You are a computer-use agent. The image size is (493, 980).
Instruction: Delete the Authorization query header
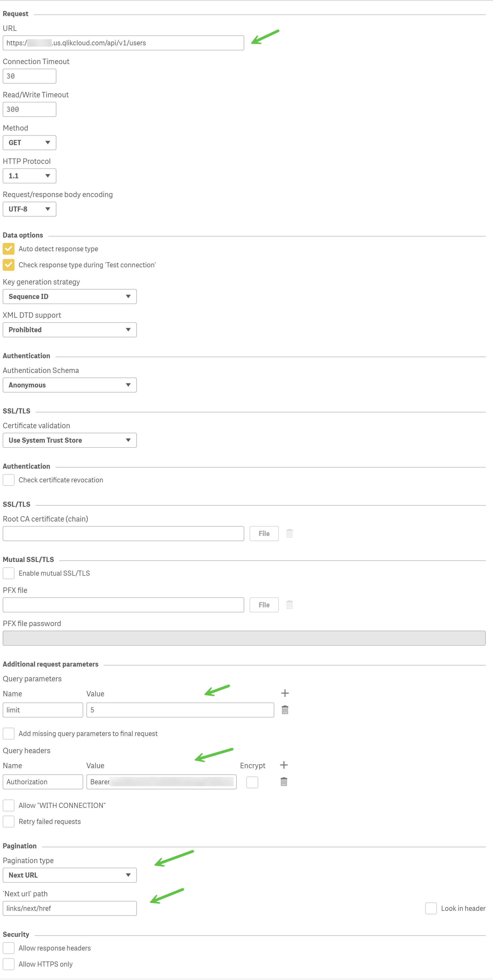coord(284,782)
